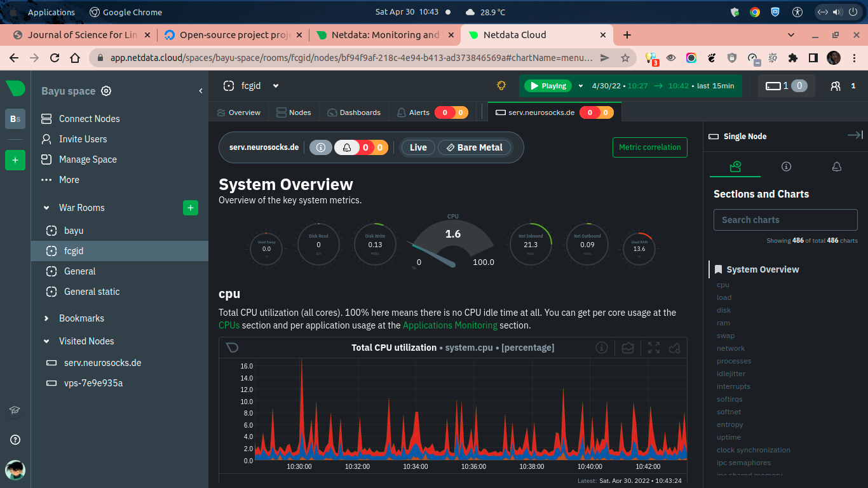Open volume control in system tray
The width and height of the screenshot is (868, 488).
pos(837,12)
